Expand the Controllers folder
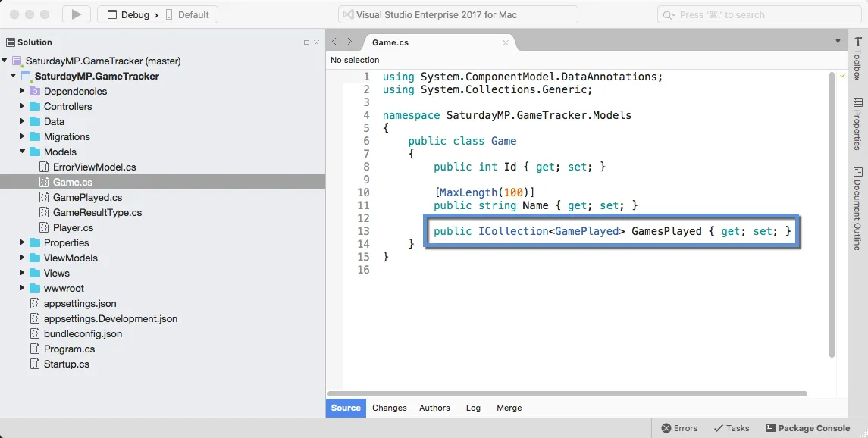Image resolution: width=868 pixels, height=438 pixels. point(22,106)
